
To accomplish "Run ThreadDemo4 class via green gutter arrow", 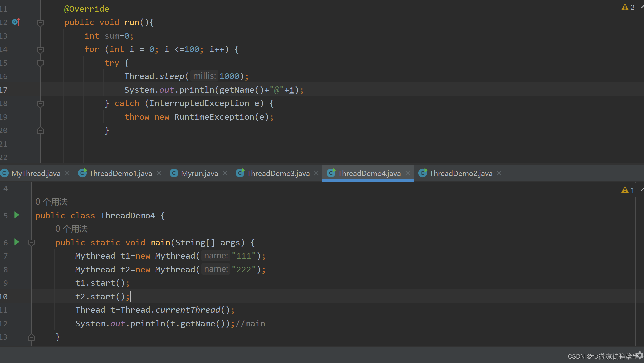I will coord(17,215).
